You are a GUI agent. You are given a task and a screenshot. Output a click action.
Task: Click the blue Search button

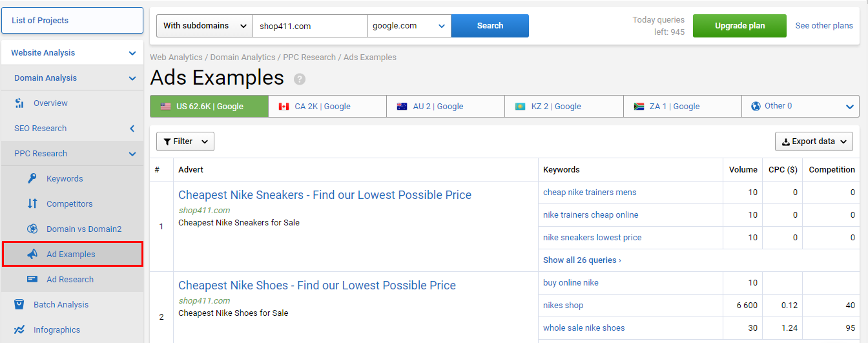pos(490,26)
